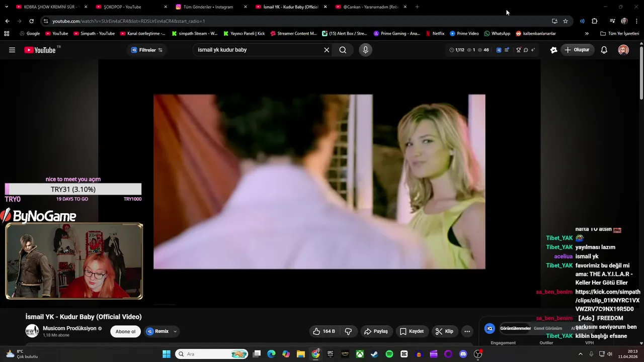Open more actions three-dot menu
This screenshot has width=644, height=362.
(467, 331)
